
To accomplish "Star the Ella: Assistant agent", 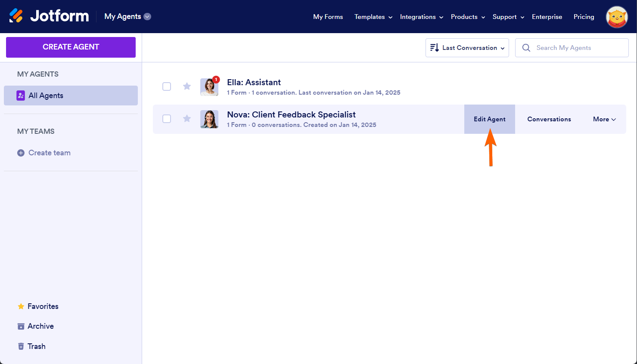I will (x=187, y=86).
